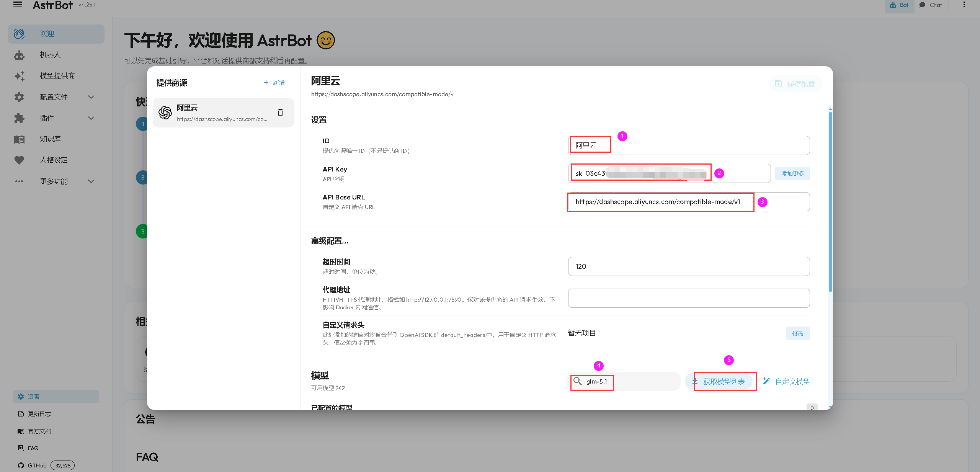The image size is (980, 472).
Task: Add a new provider source with 新增
Action: tap(274, 83)
